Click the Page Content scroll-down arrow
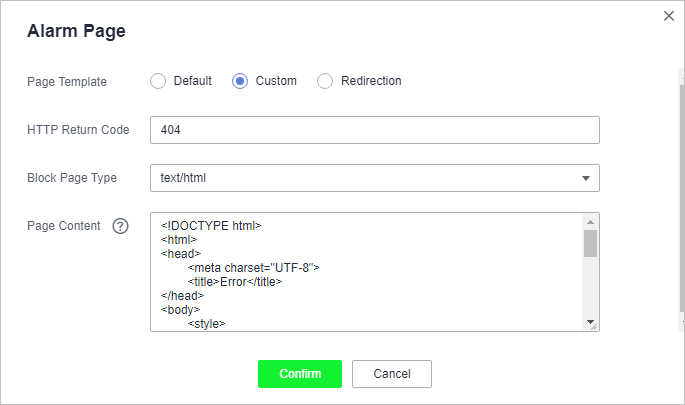Image resolution: width=685 pixels, height=405 pixels. 591,322
